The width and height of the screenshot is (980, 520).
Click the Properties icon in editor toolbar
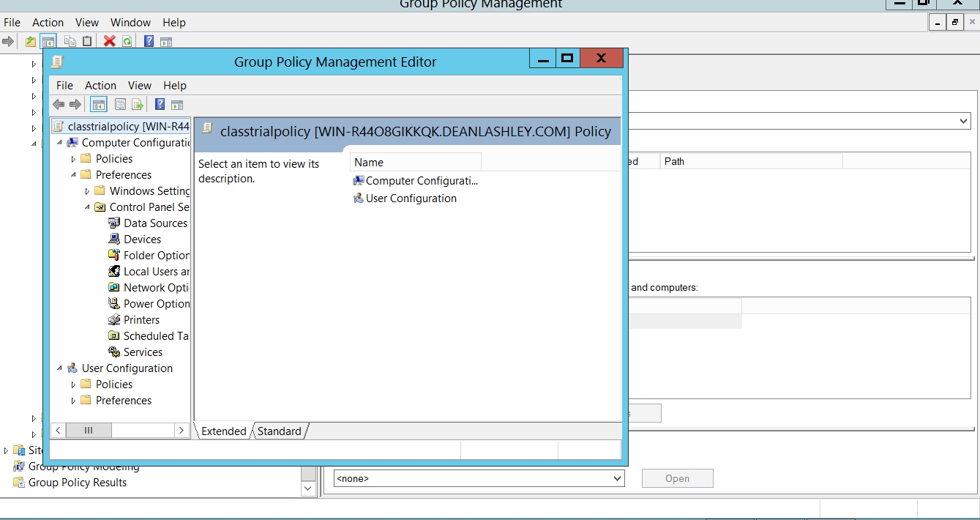click(x=120, y=105)
